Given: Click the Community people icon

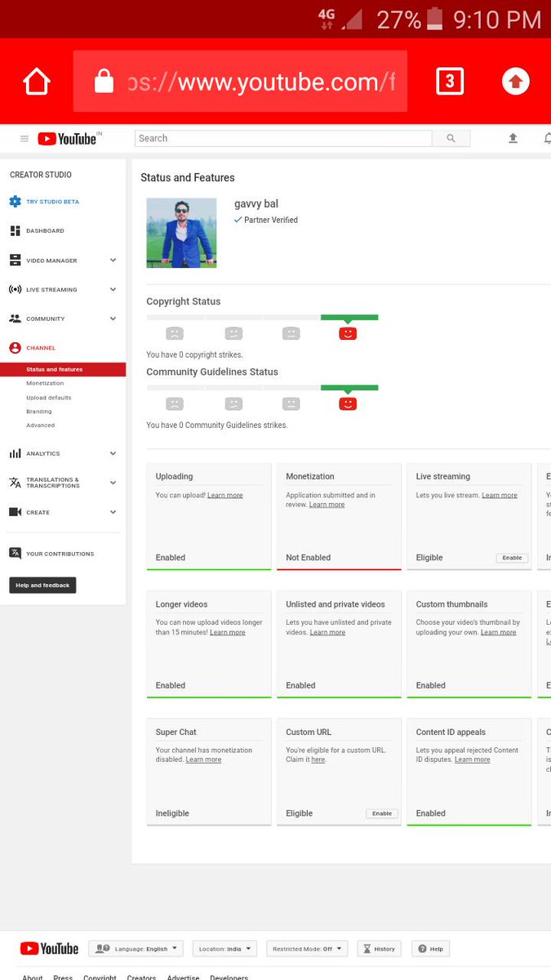Looking at the screenshot, I should [x=15, y=318].
